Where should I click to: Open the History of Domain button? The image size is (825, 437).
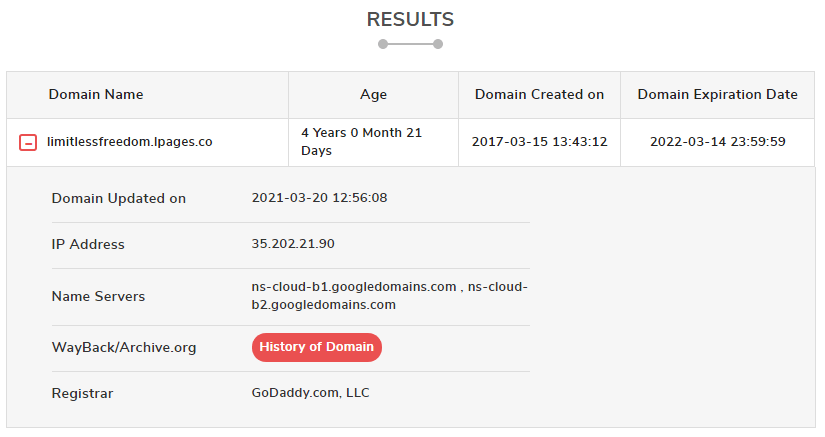coord(317,347)
